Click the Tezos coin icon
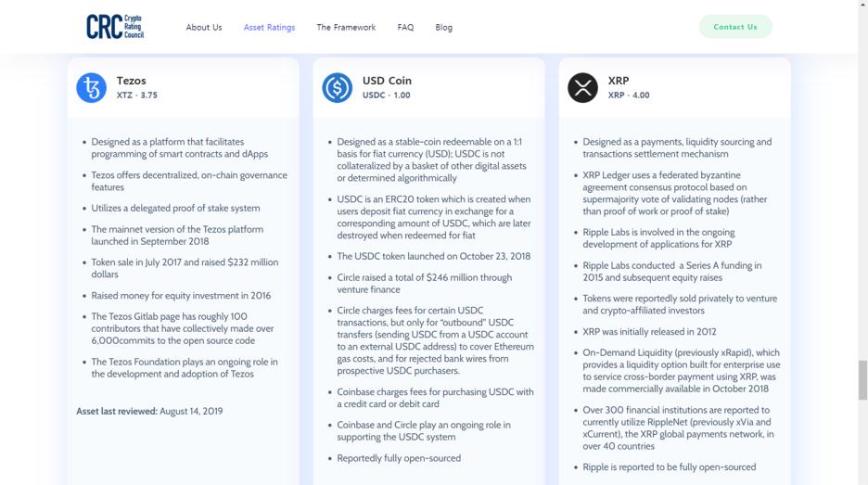This screenshot has width=868, height=485. [91, 87]
